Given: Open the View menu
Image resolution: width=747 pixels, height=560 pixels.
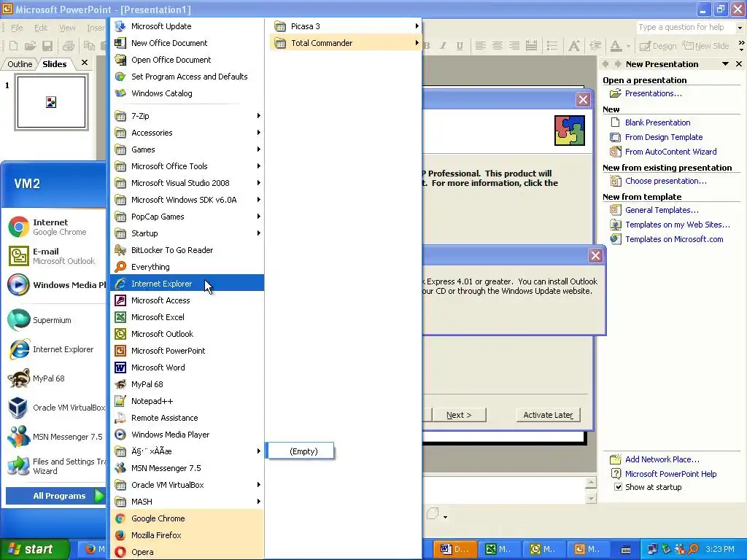Looking at the screenshot, I should tap(67, 28).
